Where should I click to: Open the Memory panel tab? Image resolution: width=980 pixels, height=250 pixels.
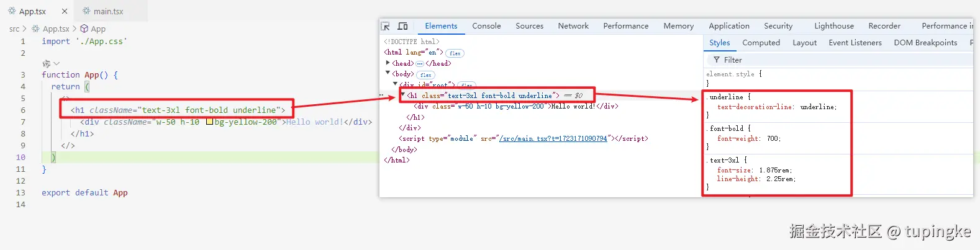[678, 26]
